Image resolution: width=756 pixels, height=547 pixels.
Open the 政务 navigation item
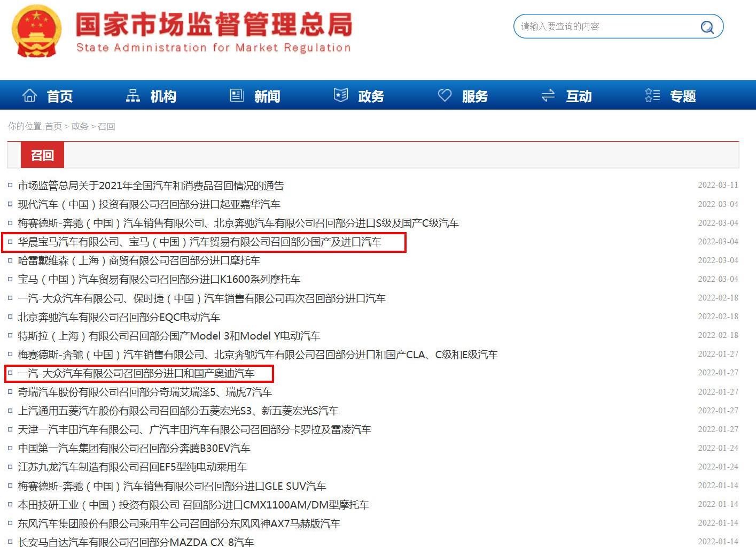tap(371, 96)
